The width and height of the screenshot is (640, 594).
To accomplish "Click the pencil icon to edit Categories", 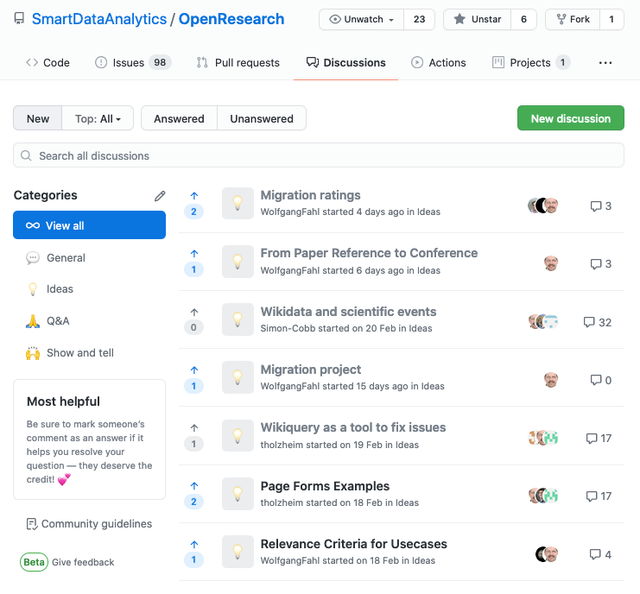I will coord(160,196).
